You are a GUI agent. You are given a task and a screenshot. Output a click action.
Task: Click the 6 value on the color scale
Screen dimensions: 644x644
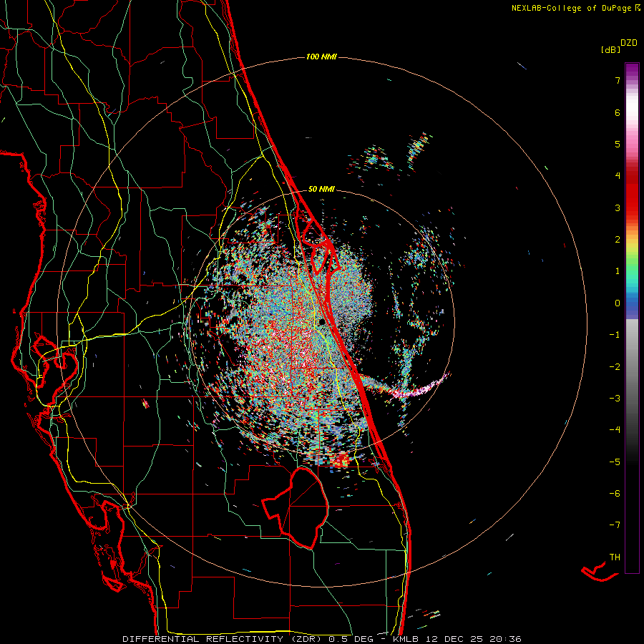(618, 112)
